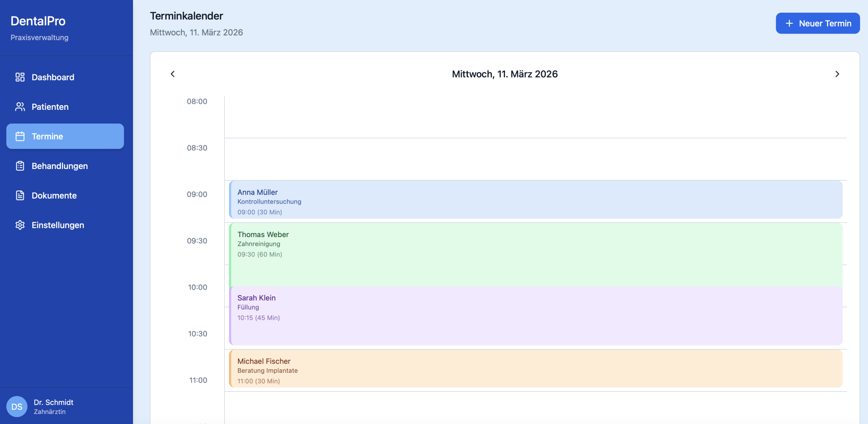This screenshot has height=424, width=868.
Task: Go to next day with right chevron
Action: tap(837, 74)
